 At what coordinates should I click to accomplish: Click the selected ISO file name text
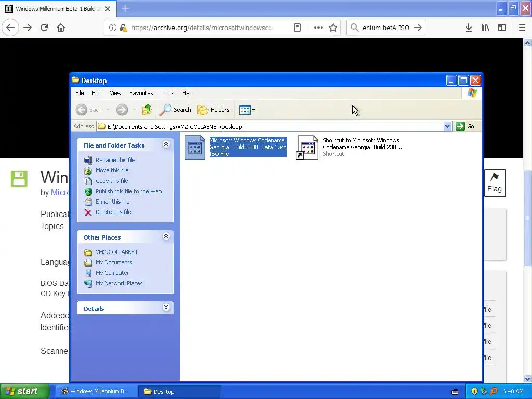248,147
